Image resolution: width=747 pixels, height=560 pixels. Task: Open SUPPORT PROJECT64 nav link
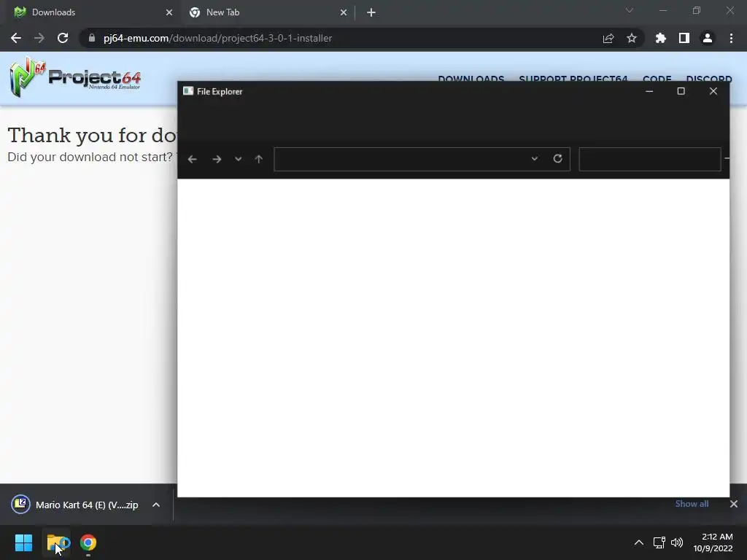coord(573,77)
